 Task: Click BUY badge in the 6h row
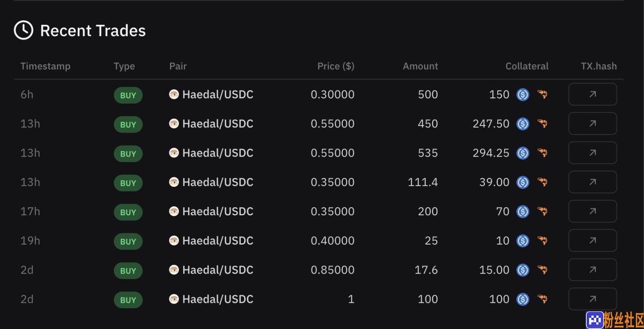pyautogui.click(x=128, y=95)
